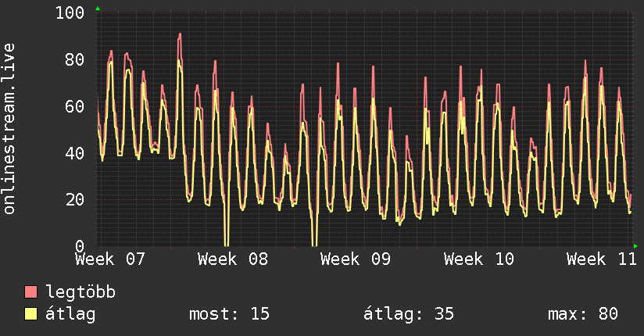This screenshot has width=644, height=336.
Task: Click the 'most: 15' current value
Action: click(229, 314)
